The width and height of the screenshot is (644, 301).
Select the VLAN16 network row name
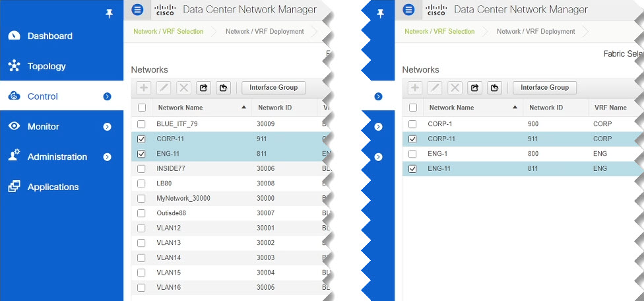168,287
